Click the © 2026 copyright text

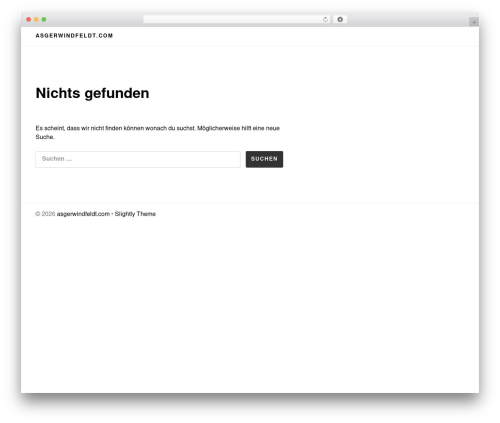(x=45, y=214)
